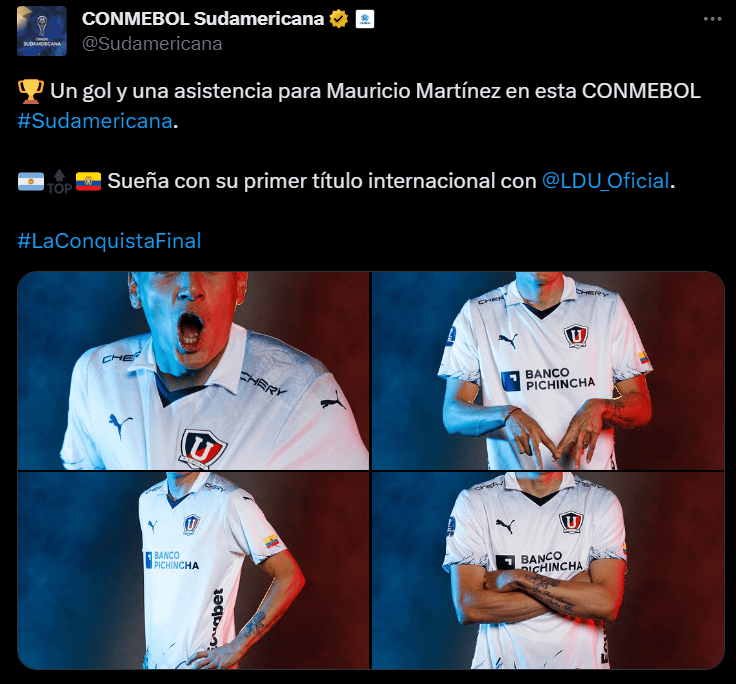
Task: Click the TOP arrow emoji
Action: [x=60, y=182]
